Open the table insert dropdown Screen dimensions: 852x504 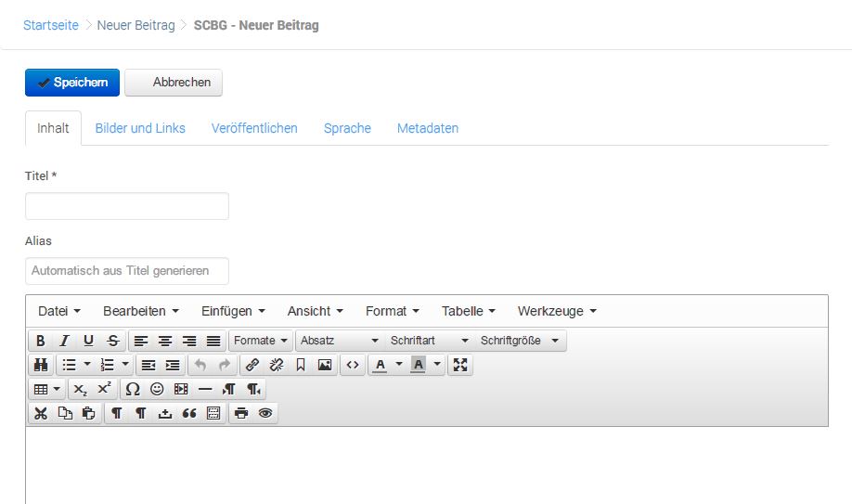point(47,389)
